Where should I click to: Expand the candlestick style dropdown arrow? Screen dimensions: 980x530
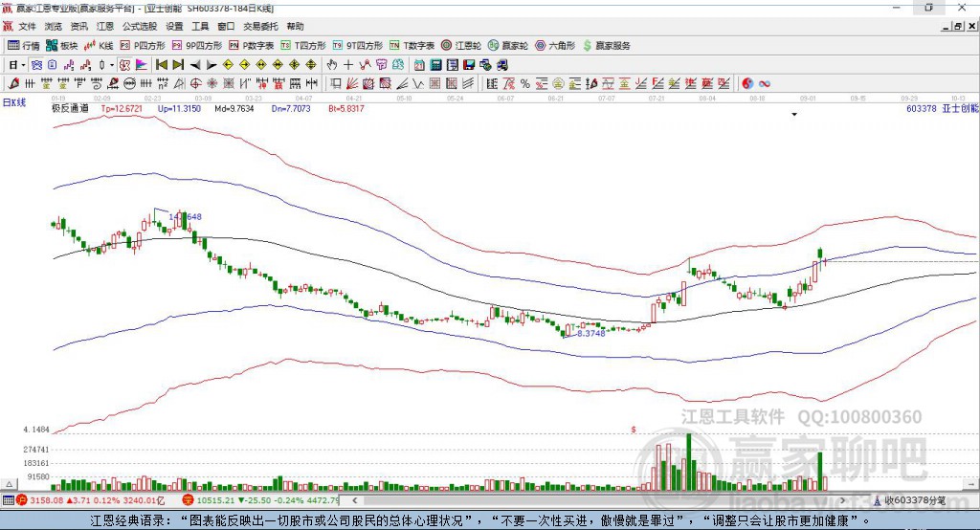pos(112,65)
